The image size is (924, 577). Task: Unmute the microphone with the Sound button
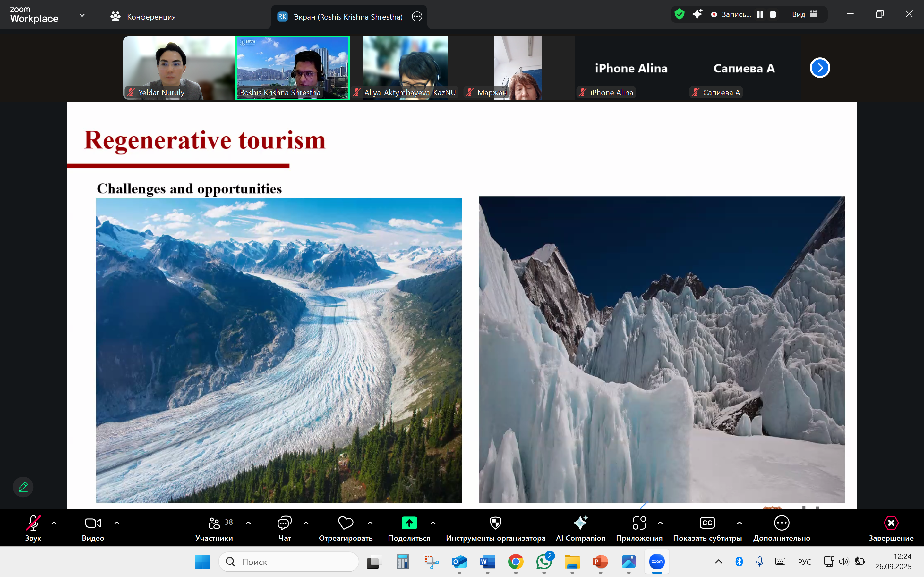(x=33, y=528)
